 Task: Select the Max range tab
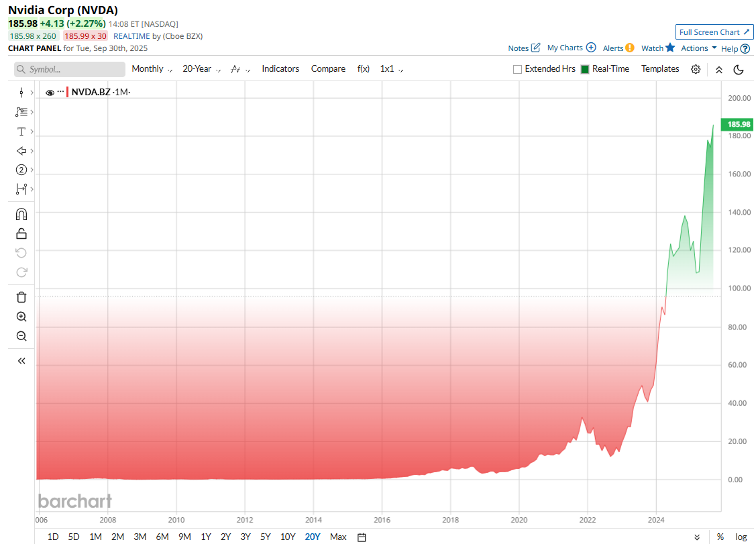point(338,537)
